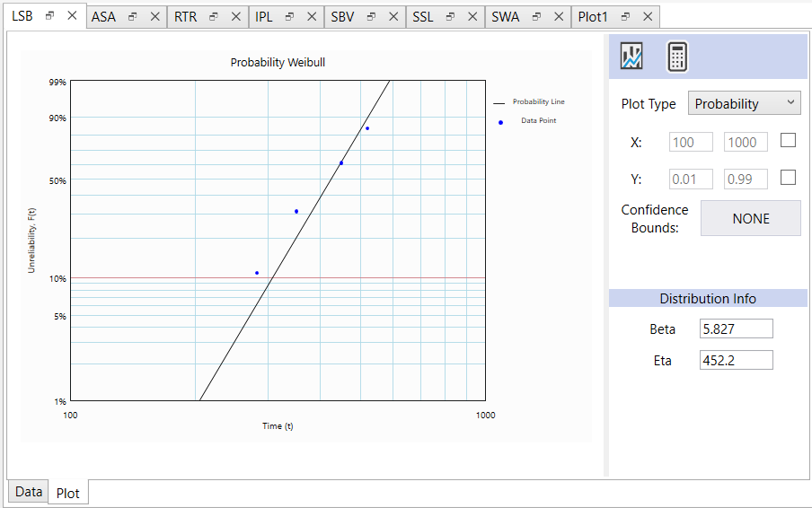Close the SWA tab
This screenshot has width=812, height=508.
click(559, 16)
